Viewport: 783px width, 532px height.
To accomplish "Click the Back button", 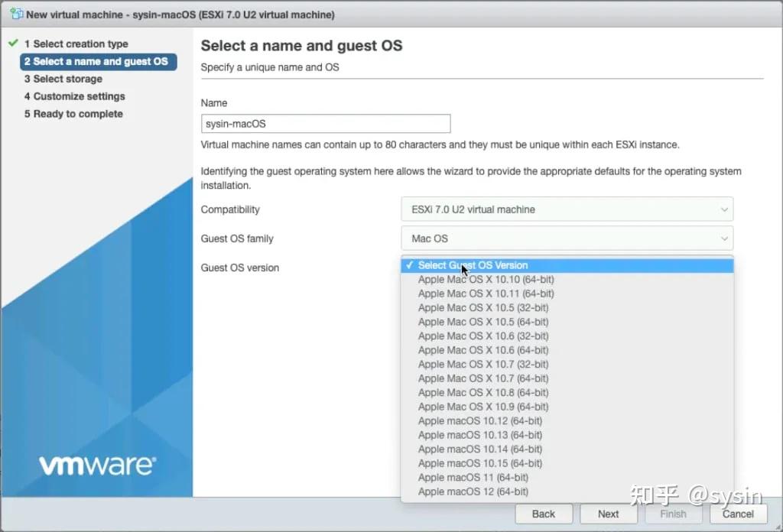I will 544,514.
